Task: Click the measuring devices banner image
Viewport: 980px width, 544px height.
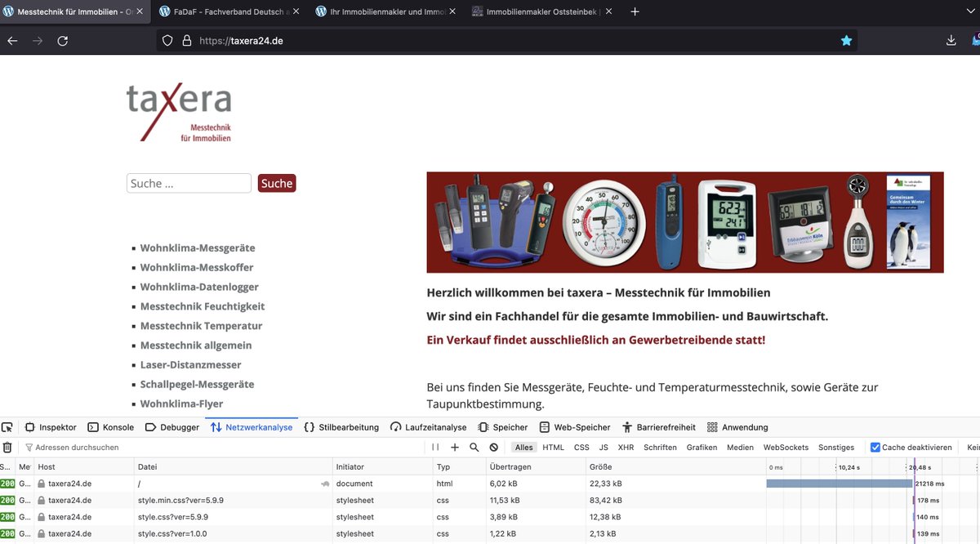Action: click(x=685, y=222)
